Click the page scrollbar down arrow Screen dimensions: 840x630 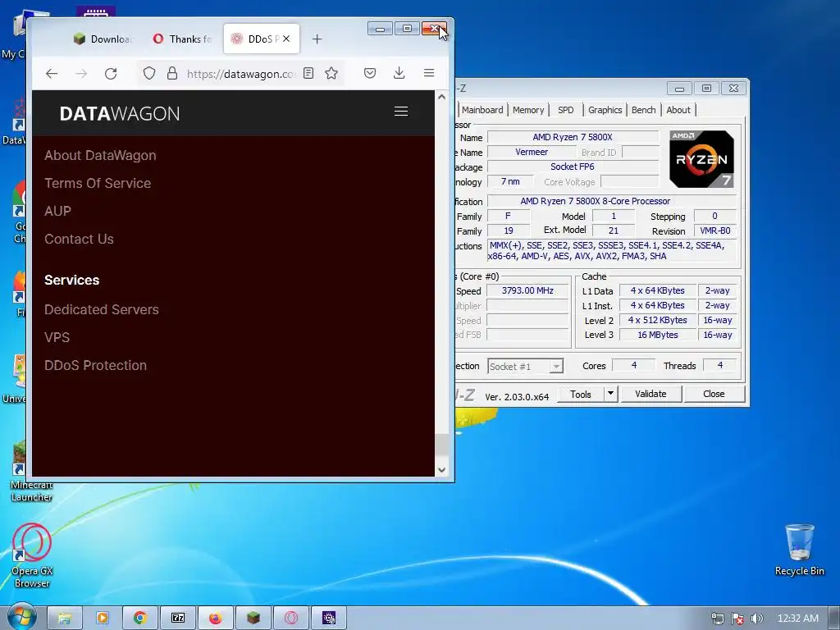441,470
